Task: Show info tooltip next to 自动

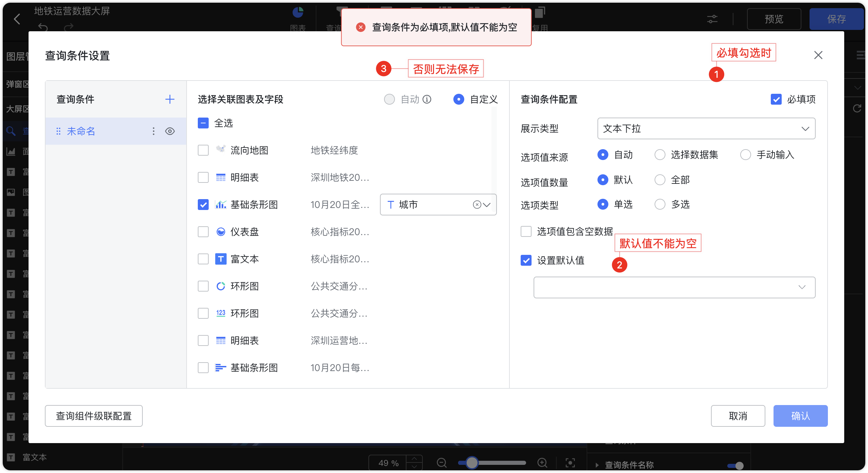Action: pyautogui.click(x=427, y=99)
